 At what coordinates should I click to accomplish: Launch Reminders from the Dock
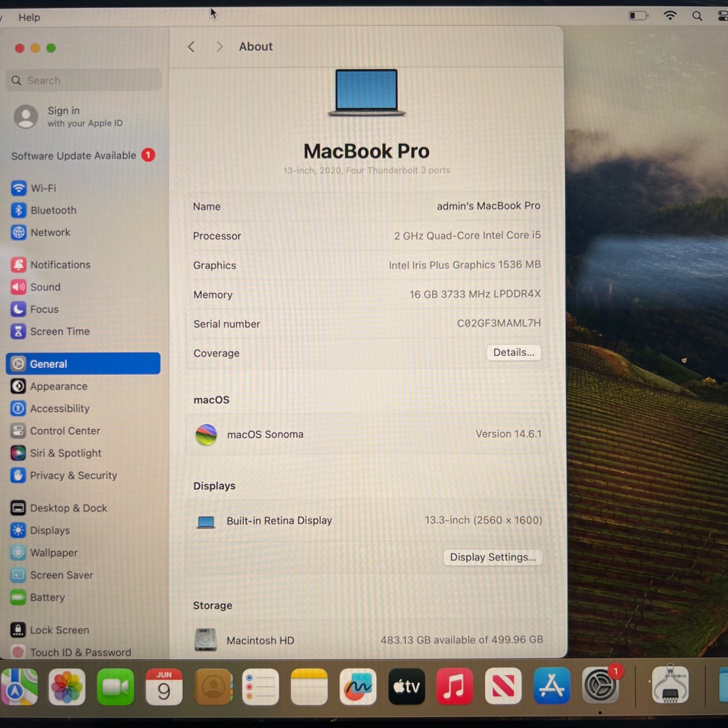(x=261, y=687)
